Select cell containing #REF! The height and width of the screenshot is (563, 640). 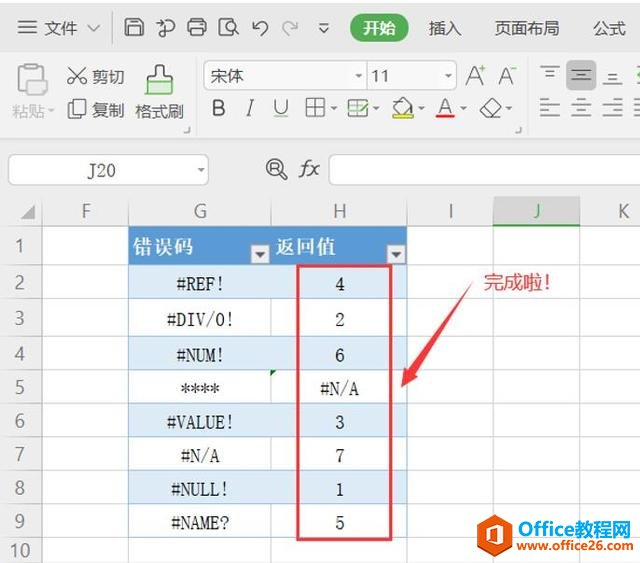tap(200, 283)
